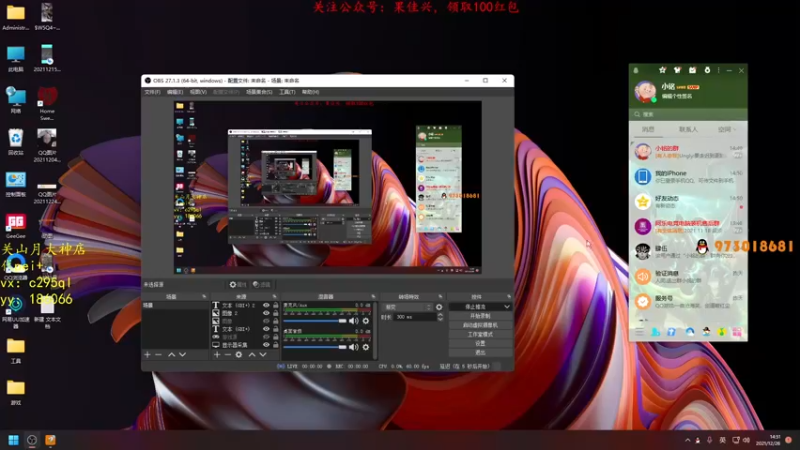This screenshot has height=450, width=800.
Task: Adjust the 桌面音频 volume slider
Action: click(x=314, y=347)
